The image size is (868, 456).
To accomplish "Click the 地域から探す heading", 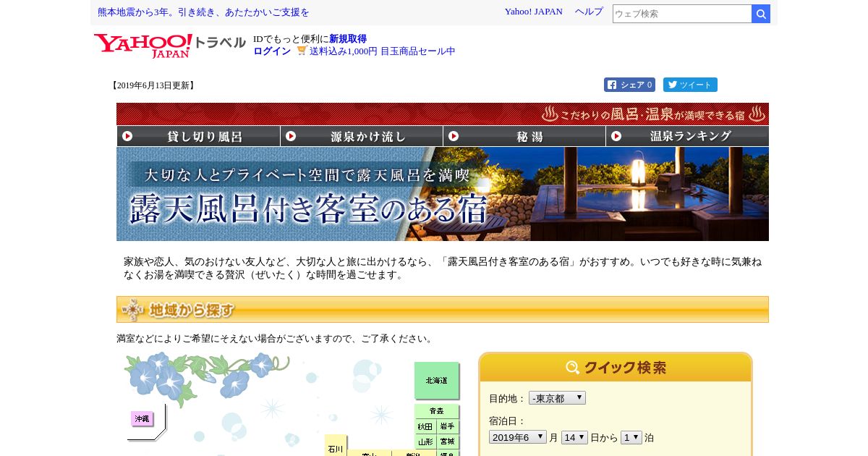I will click(x=443, y=309).
